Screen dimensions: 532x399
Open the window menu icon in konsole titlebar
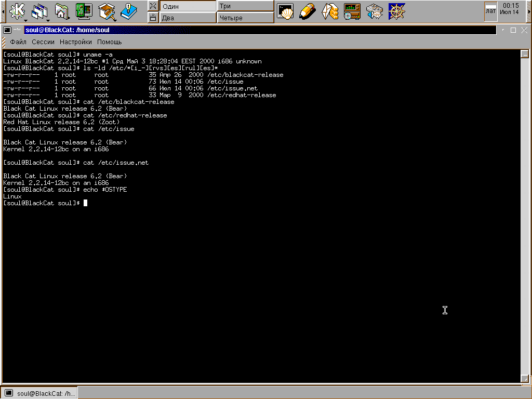[x=7, y=30]
